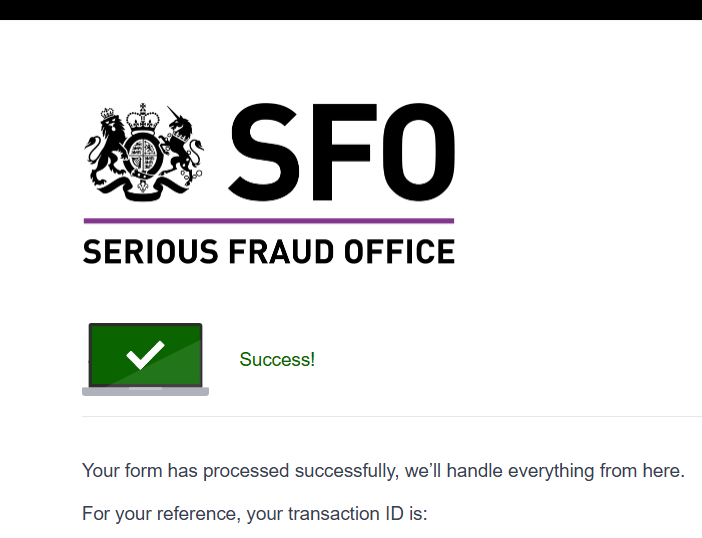Image resolution: width=702 pixels, height=538 pixels.
Task: Click the green Success! message
Action: [x=277, y=360]
